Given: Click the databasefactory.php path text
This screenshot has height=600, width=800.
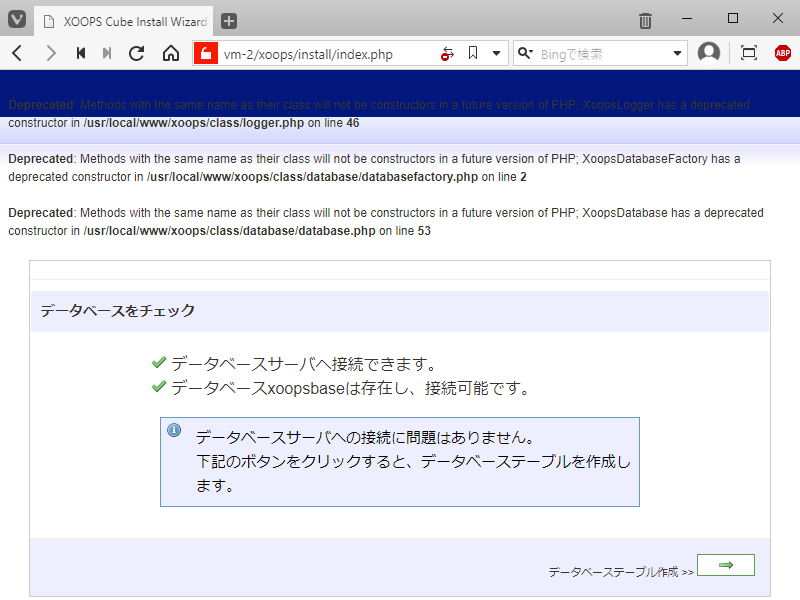Looking at the screenshot, I should click(x=312, y=177).
